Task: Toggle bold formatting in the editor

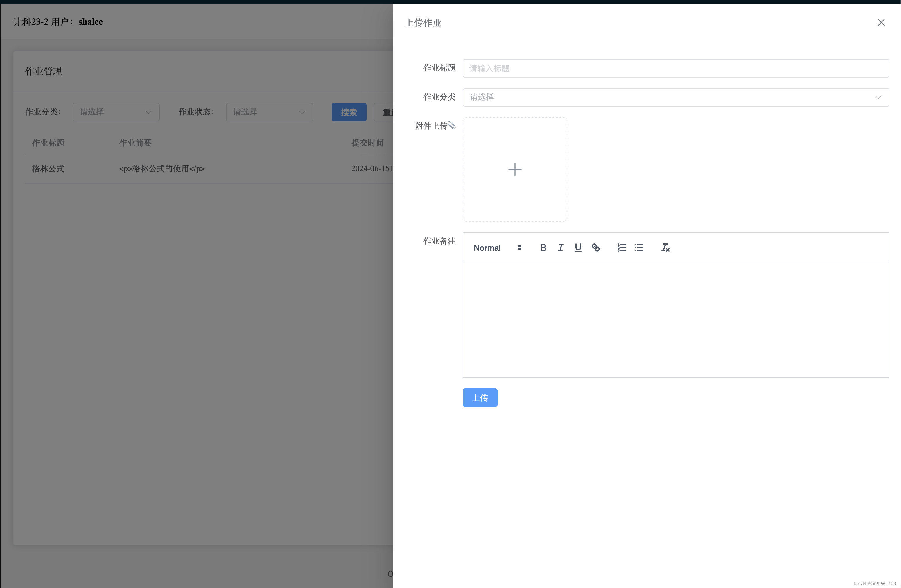Action: coord(543,248)
